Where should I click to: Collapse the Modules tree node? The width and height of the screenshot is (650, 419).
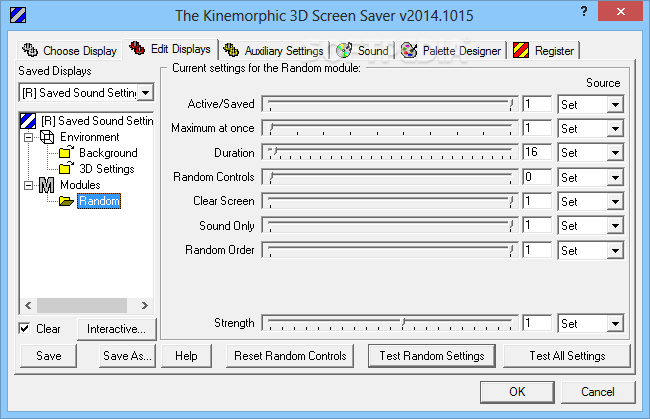tap(28, 185)
